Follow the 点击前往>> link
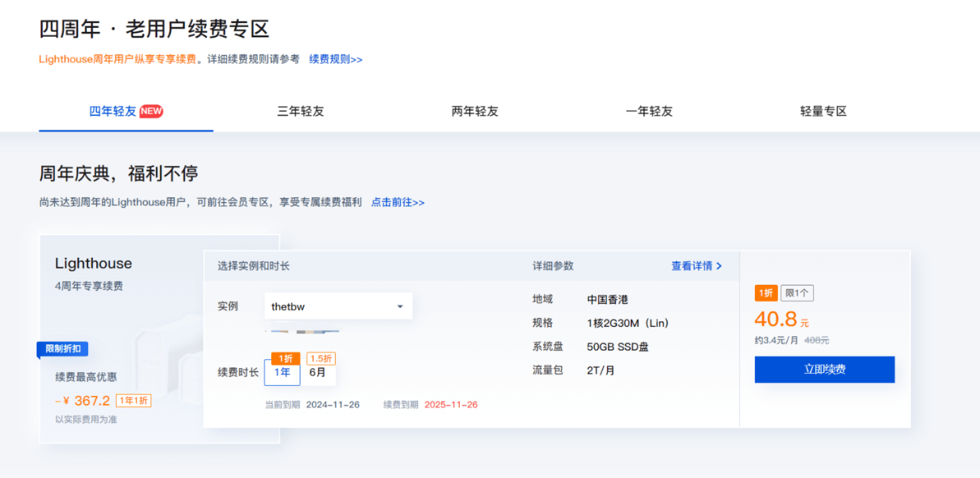Image resolution: width=980 pixels, height=478 pixels. coord(398,202)
